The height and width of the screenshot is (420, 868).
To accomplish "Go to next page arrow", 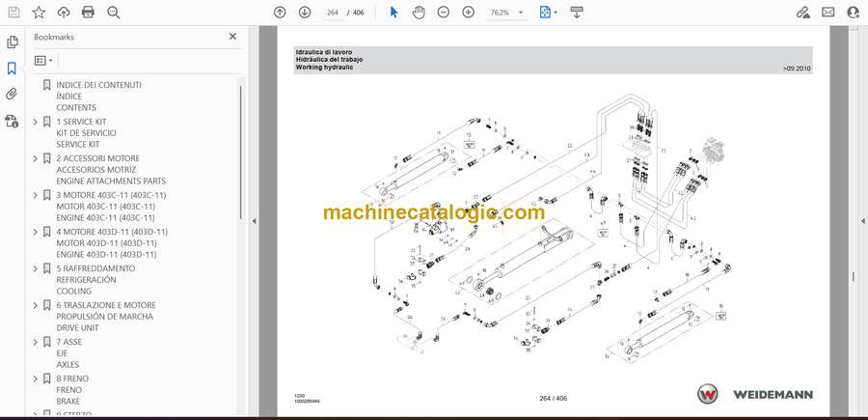I will click(305, 13).
